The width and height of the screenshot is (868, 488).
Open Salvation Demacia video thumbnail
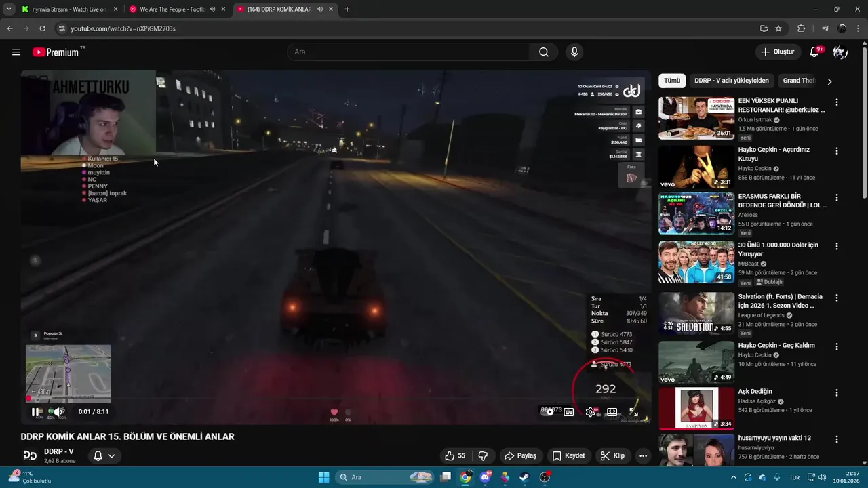[x=696, y=314]
